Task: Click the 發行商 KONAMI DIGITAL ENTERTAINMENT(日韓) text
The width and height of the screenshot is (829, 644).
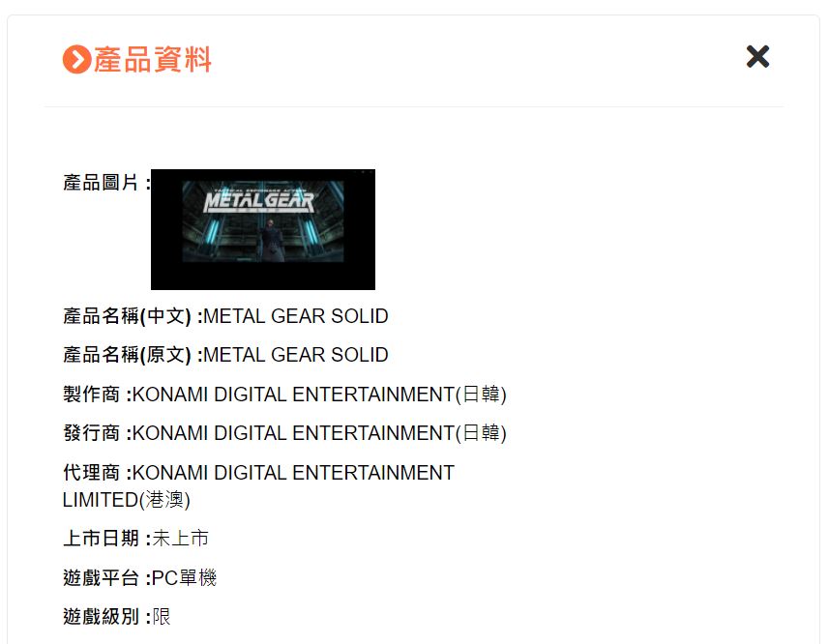Action: 319,433
